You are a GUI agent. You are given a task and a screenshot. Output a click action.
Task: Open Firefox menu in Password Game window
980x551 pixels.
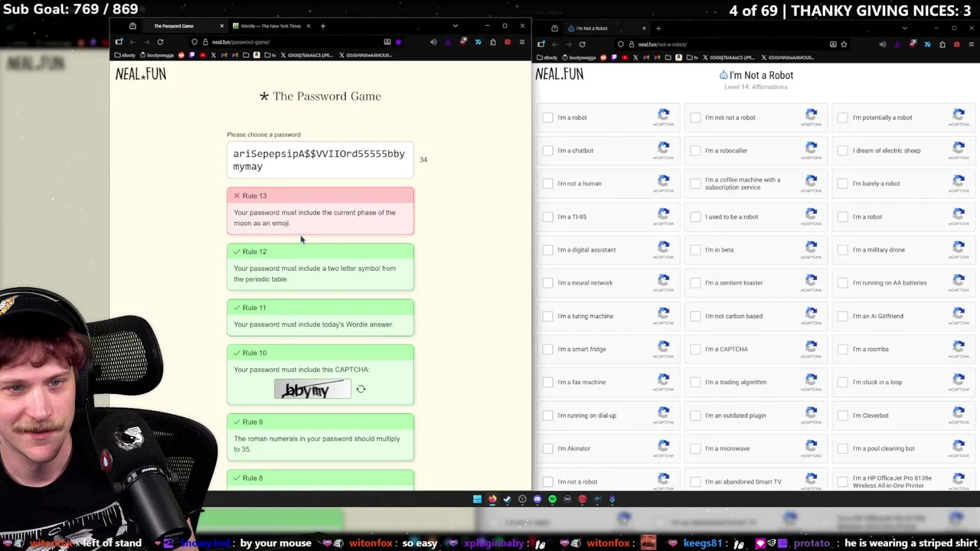pos(522,42)
